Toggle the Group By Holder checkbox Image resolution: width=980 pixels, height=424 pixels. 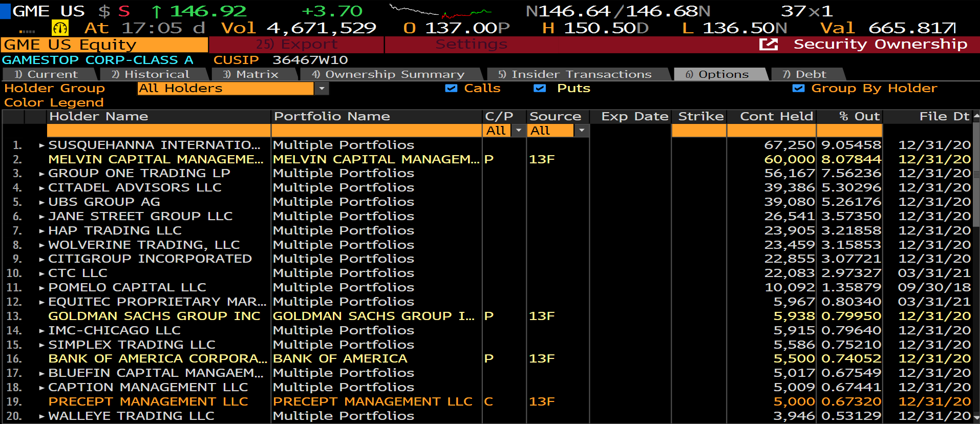[x=798, y=88]
